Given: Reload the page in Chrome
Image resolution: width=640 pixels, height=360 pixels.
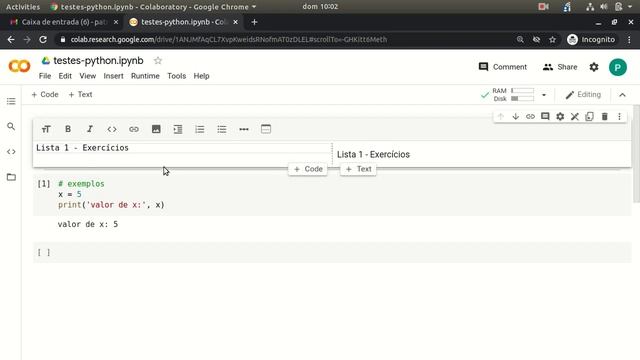Looking at the screenshot, I should [x=43, y=40].
